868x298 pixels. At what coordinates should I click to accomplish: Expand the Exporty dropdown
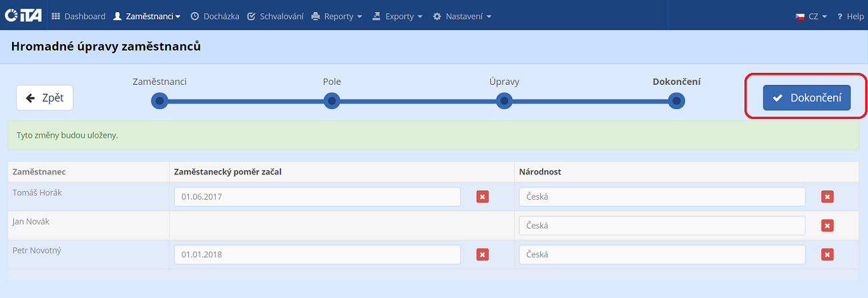click(397, 16)
